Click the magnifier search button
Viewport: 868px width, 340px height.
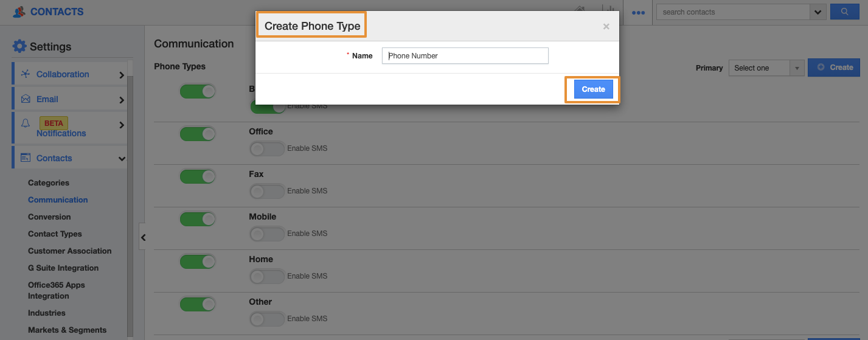pos(844,12)
